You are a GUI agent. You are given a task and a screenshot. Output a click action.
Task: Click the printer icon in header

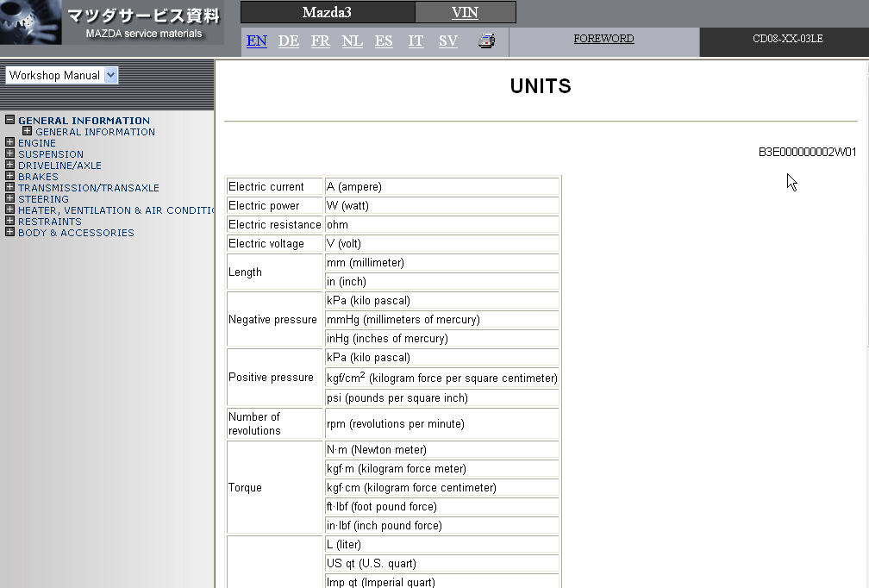[486, 41]
